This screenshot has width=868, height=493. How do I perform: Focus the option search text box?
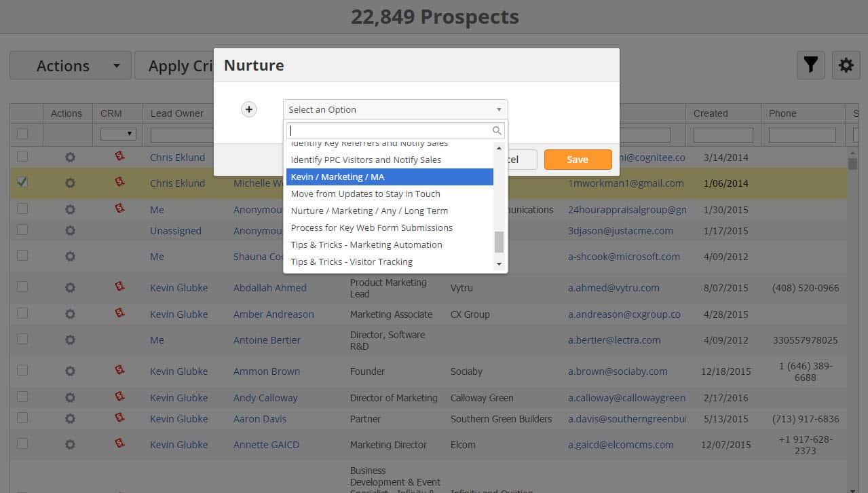click(x=395, y=130)
